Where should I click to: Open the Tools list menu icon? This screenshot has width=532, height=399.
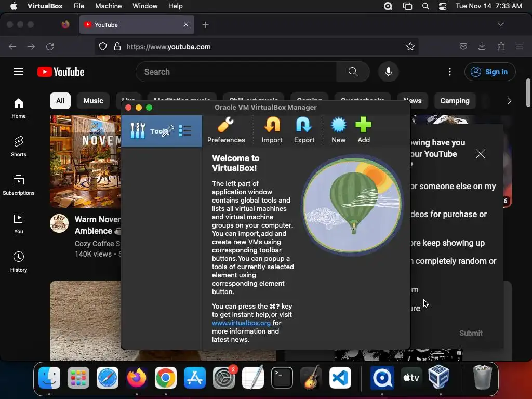click(x=185, y=130)
